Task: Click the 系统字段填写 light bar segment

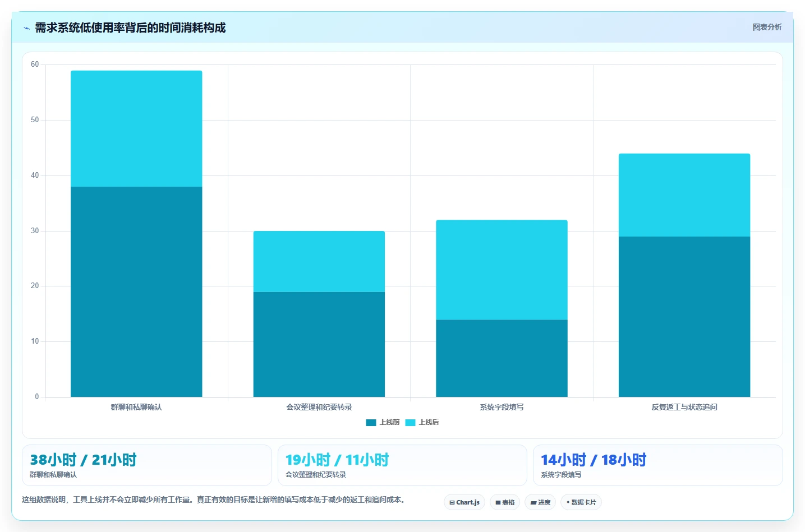Action: click(x=502, y=270)
